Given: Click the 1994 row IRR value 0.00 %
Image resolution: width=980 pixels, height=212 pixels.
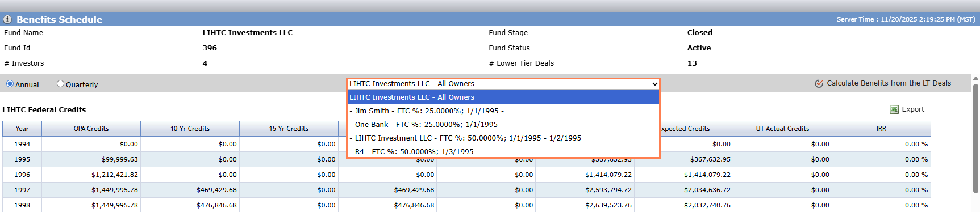Looking at the screenshot, I should click(x=881, y=144).
